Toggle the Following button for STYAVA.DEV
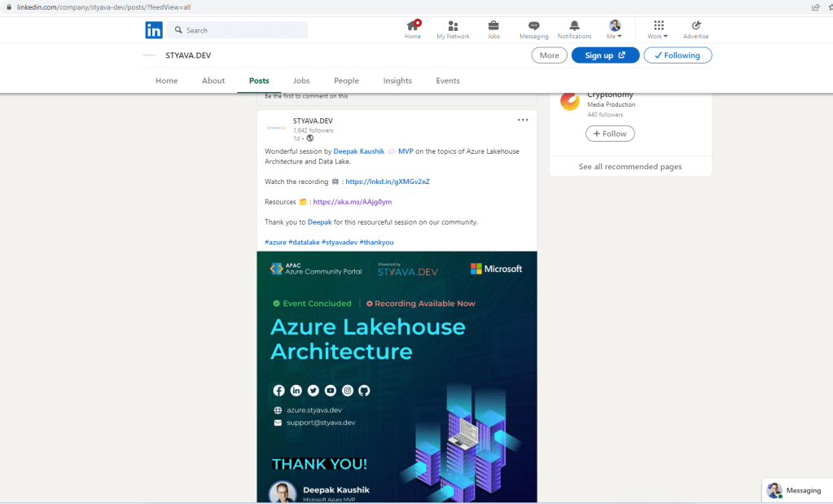 [x=677, y=55]
